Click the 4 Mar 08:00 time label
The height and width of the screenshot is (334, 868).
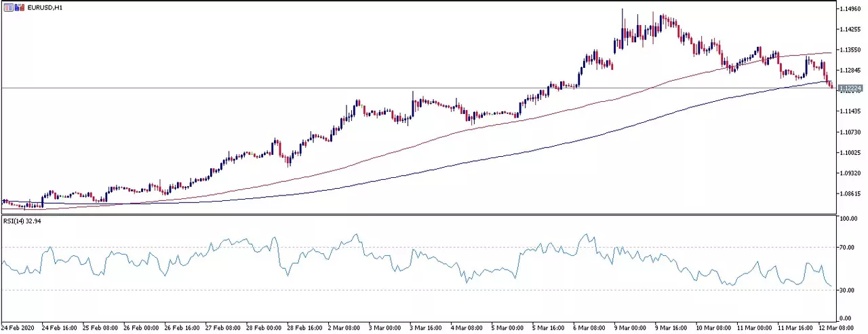tap(468, 327)
